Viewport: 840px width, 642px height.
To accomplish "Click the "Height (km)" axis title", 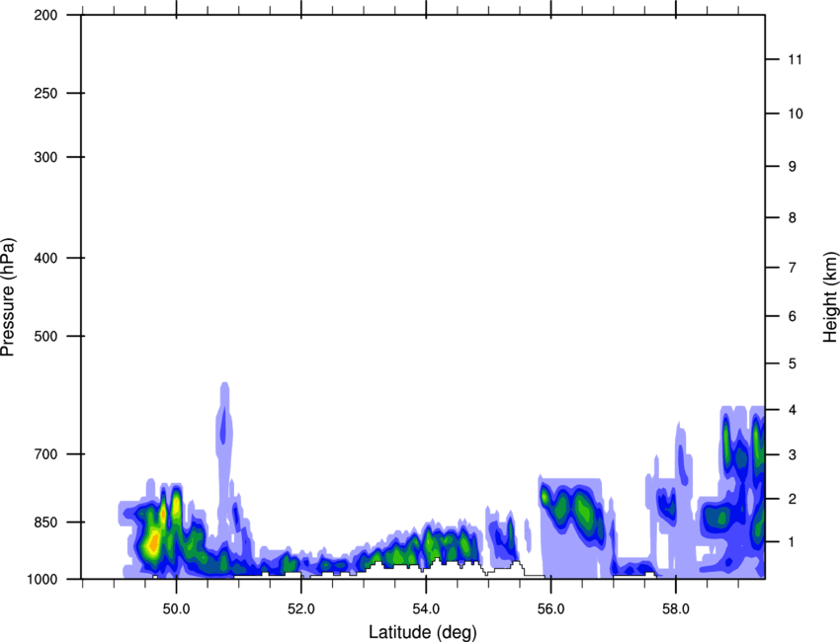I will tap(830, 296).
